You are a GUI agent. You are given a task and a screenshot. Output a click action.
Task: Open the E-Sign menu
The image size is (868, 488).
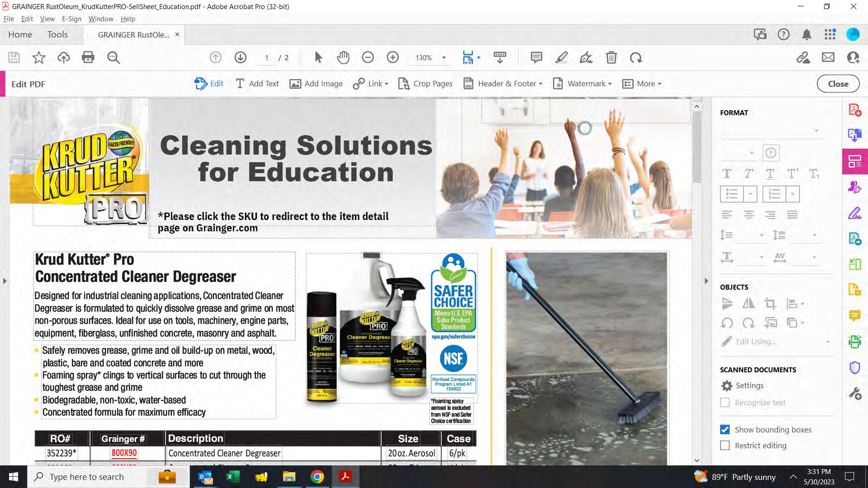point(71,19)
